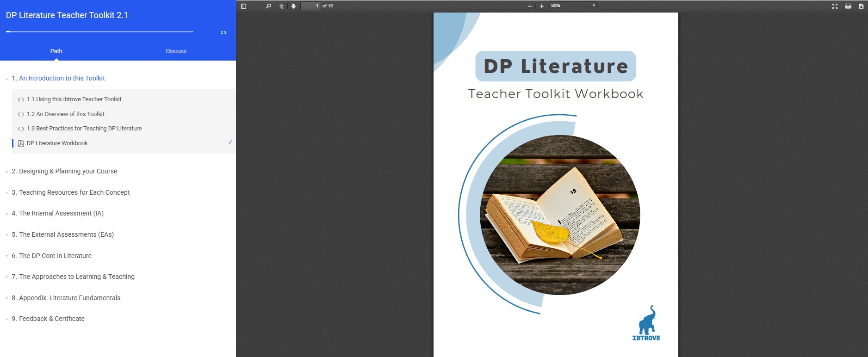Image resolution: width=868 pixels, height=357 pixels.
Task: Click the page number input field
Action: pyautogui.click(x=310, y=6)
